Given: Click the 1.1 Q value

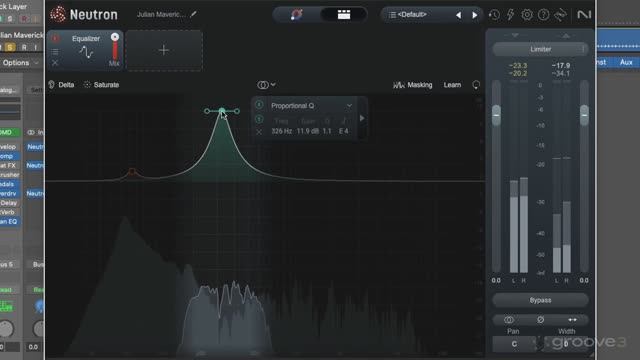Looking at the screenshot, I should click(327, 131).
